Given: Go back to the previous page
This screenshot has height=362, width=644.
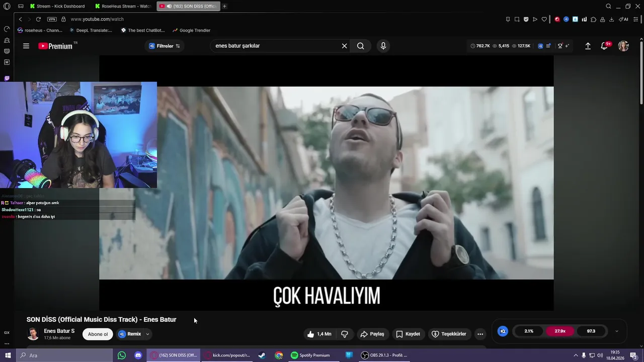Looking at the screenshot, I should (x=20, y=19).
